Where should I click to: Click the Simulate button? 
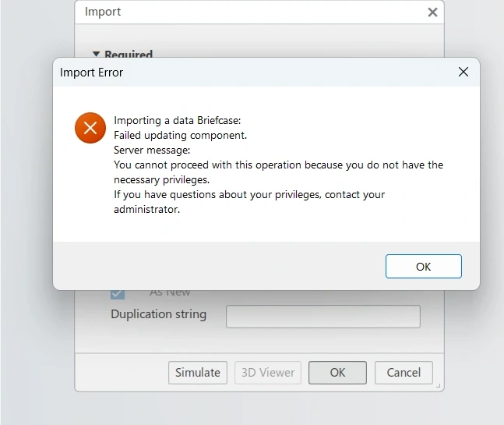(x=198, y=373)
